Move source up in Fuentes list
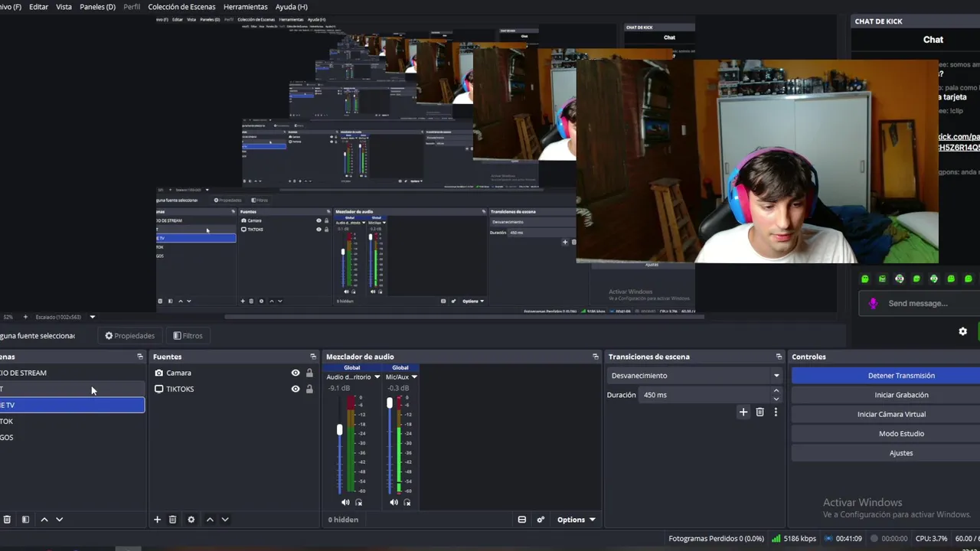 click(210, 520)
